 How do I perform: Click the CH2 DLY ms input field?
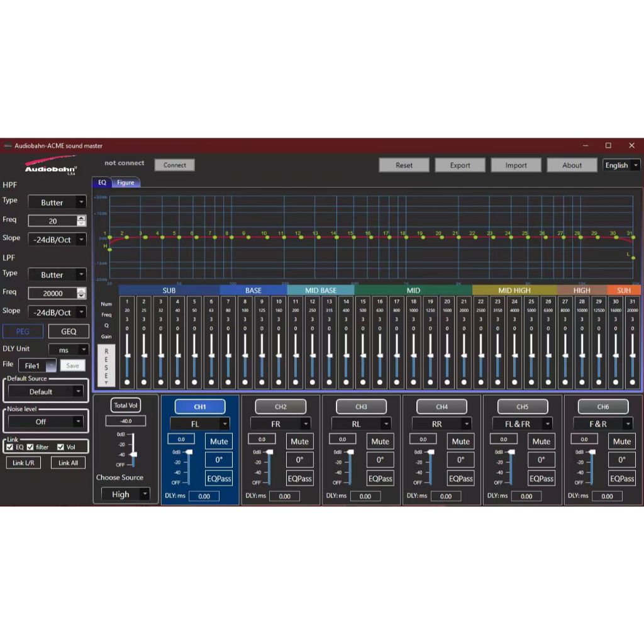point(285,496)
